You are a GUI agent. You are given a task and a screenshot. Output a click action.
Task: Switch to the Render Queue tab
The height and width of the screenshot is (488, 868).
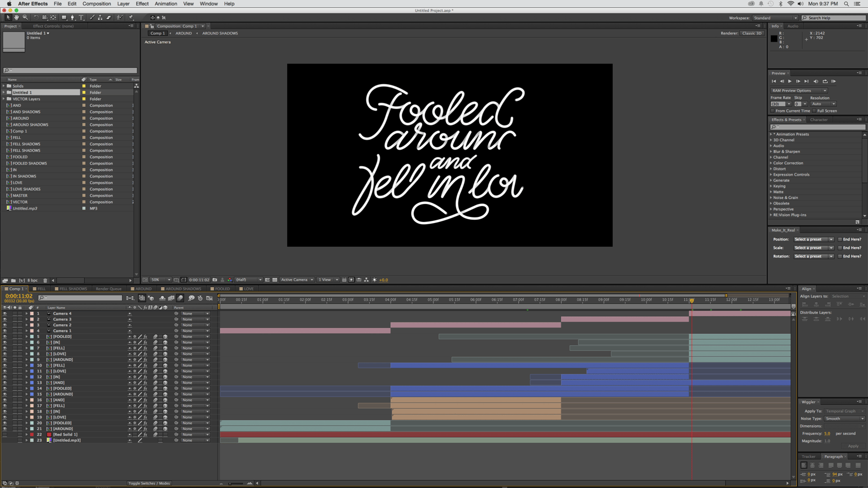click(108, 289)
